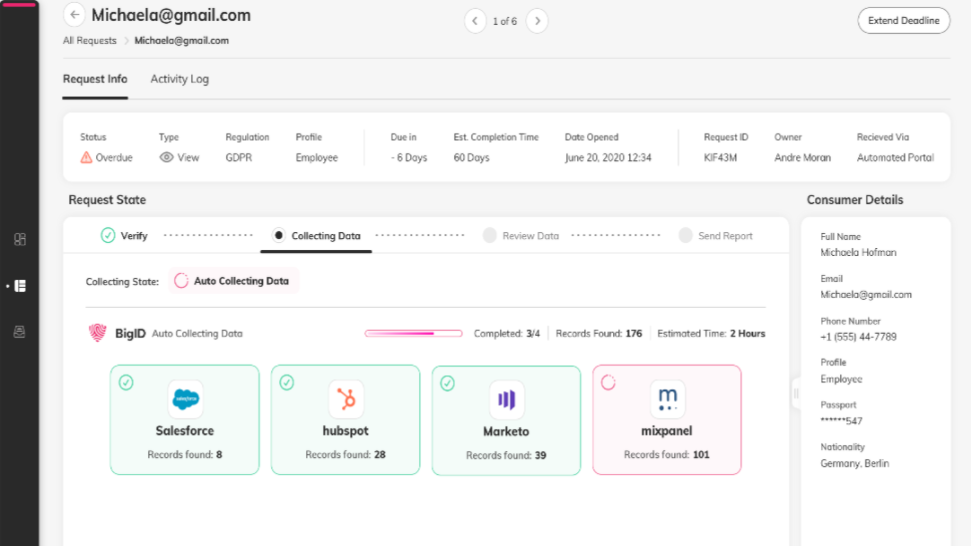This screenshot has width=971, height=546.
Task: Click the Collecting Data step dot
Action: click(x=279, y=235)
